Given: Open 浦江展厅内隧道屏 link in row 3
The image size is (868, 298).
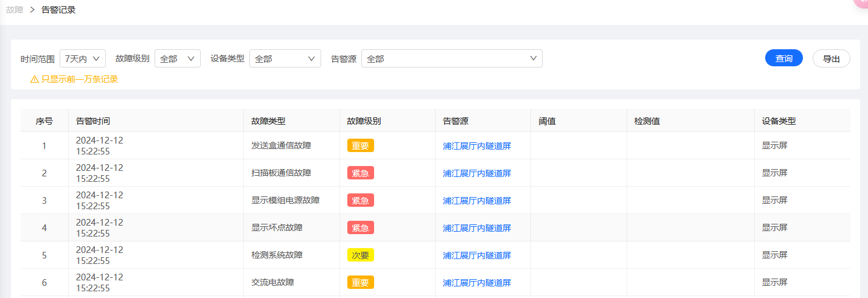Looking at the screenshot, I should 477,201.
